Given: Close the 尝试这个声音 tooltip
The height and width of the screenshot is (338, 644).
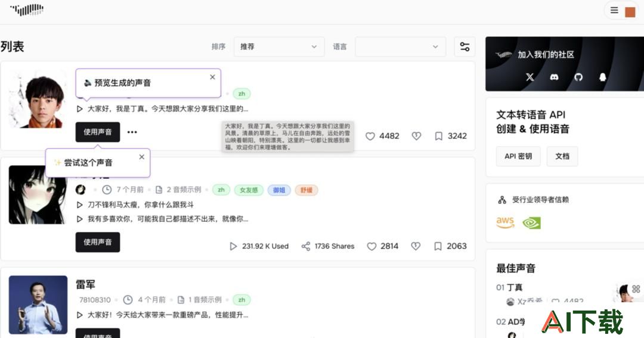Looking at the screenshot, I should 142,157.
